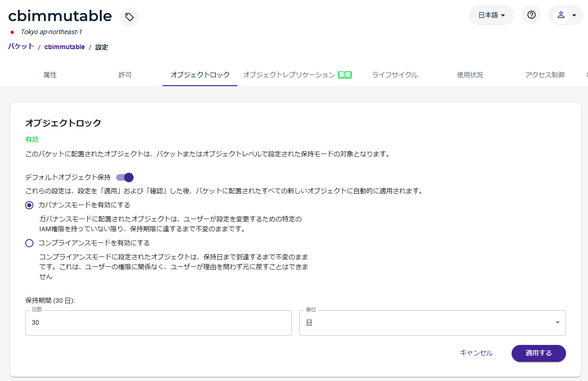588x381 pixels.
Task: Open the ライフサイクル tab
Action: click(x=394, y=75)
